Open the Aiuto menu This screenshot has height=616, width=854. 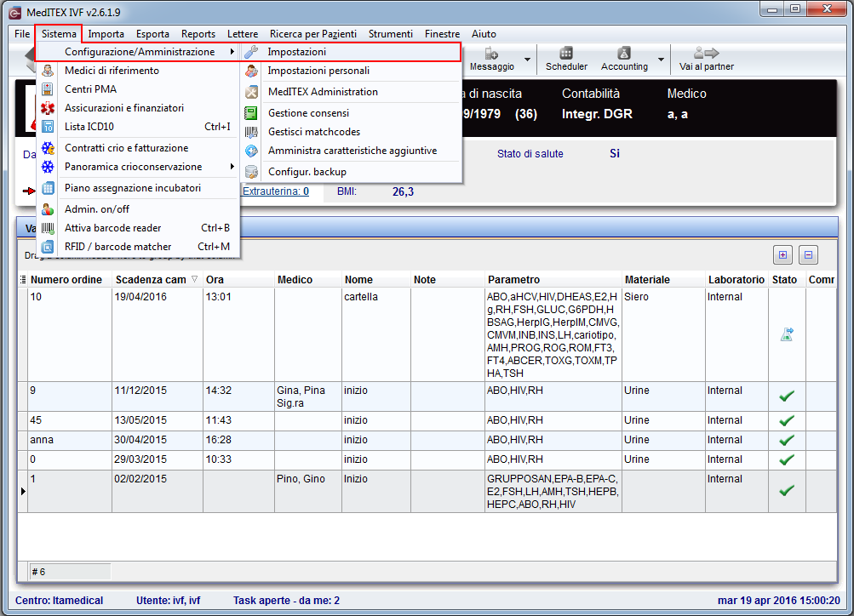pyautogui.click(x=484, y=34)
